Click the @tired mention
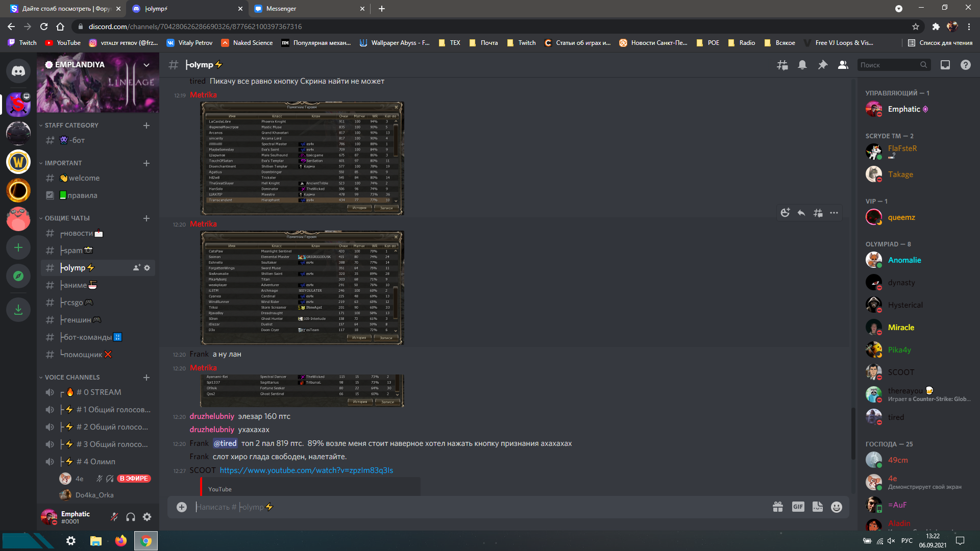 pos(225,443)
